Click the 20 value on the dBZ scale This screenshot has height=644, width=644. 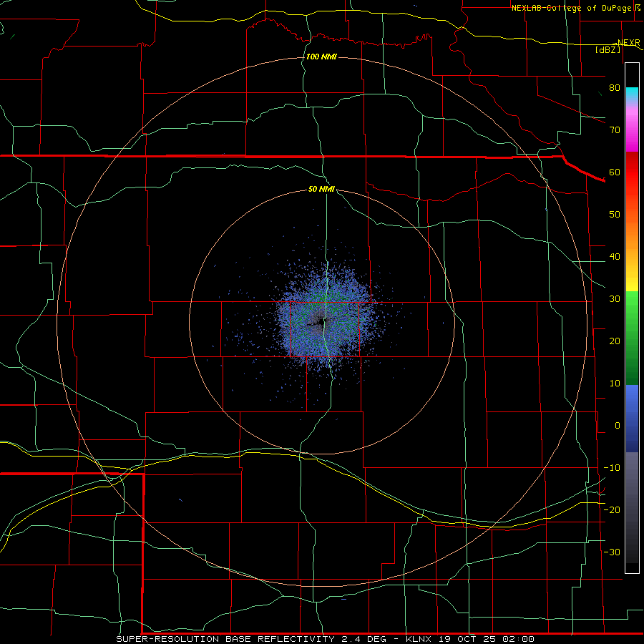(615, 342)
